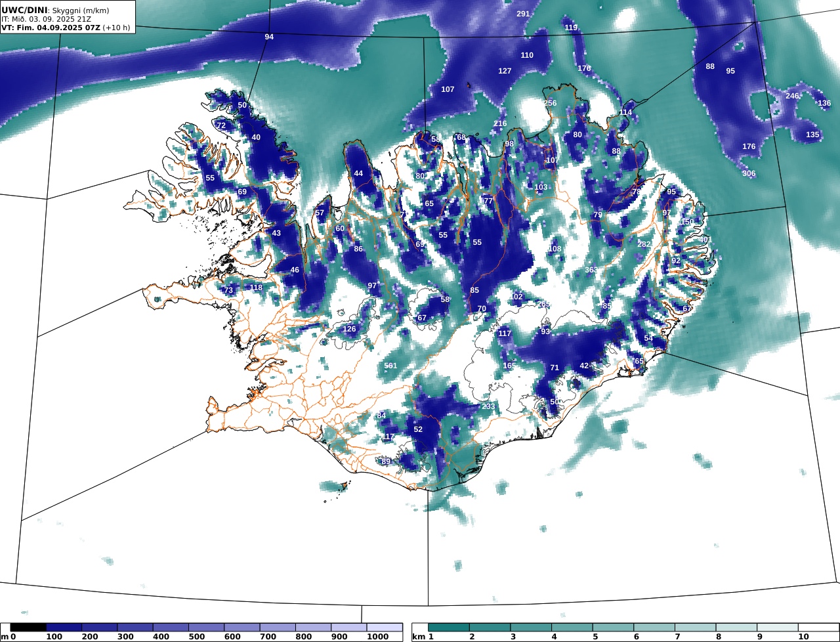The width and height of the screenshot is (840, 642).
Task: Click the 306 value northeast of Iceland
Action: click(749, 173)
